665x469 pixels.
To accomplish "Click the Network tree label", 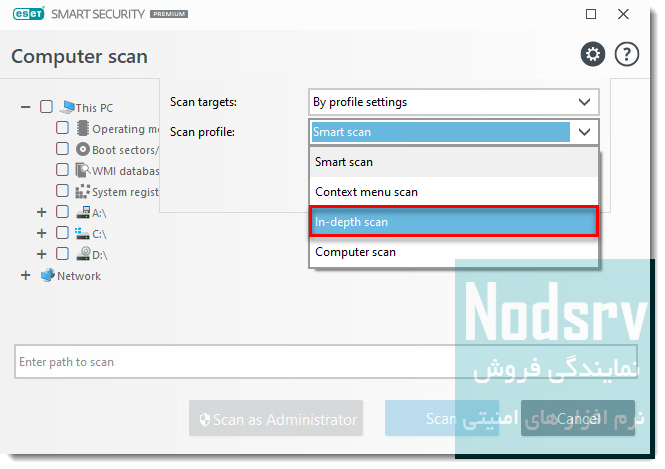I will pyautogui.click(x=79, y=276).
